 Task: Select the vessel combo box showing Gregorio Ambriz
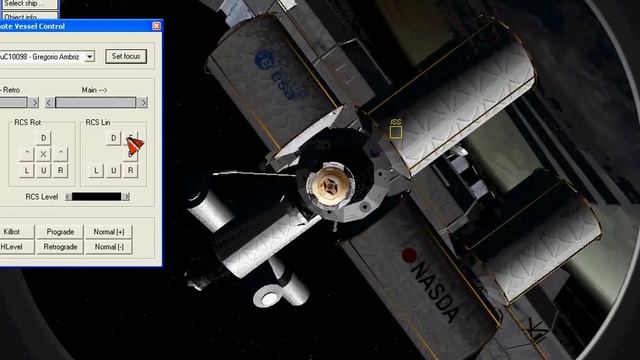[x=47, y=57]
